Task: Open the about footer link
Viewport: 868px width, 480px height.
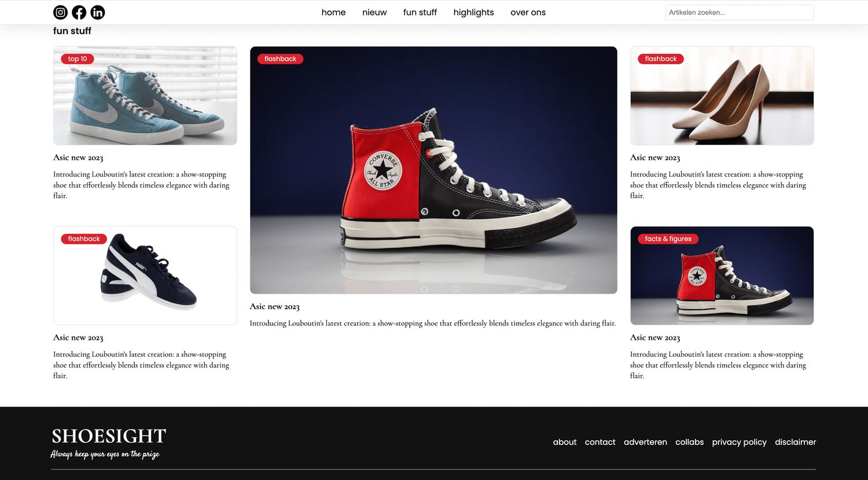Action: pos(565,442)
